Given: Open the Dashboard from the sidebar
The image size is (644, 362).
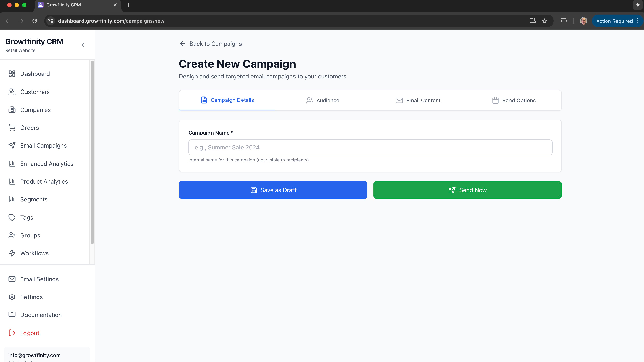Looking at the screenshot, I should (x=35, y=74).
